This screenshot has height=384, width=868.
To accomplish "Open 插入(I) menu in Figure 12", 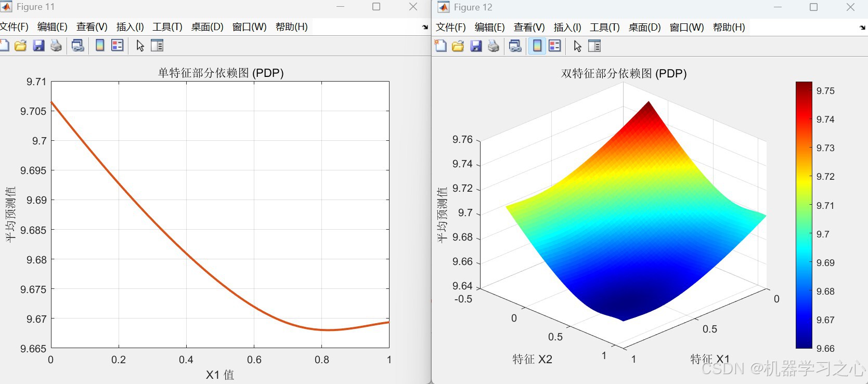I will point(567,28).
